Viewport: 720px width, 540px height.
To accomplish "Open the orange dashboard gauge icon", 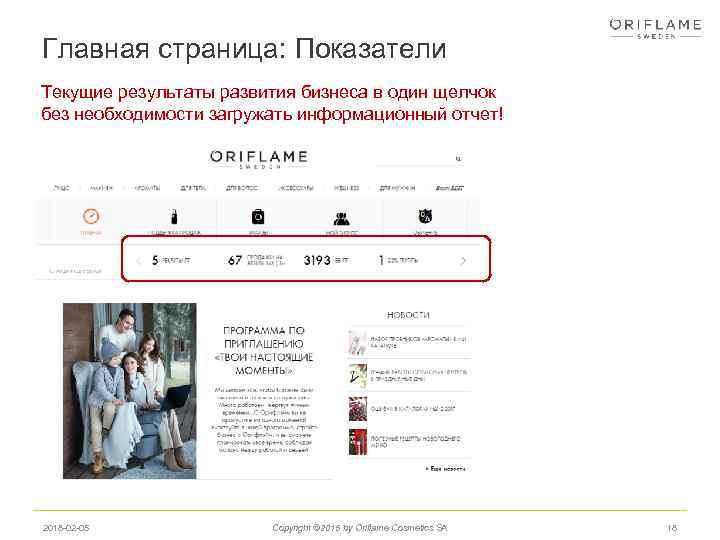I will pos(91,216).
